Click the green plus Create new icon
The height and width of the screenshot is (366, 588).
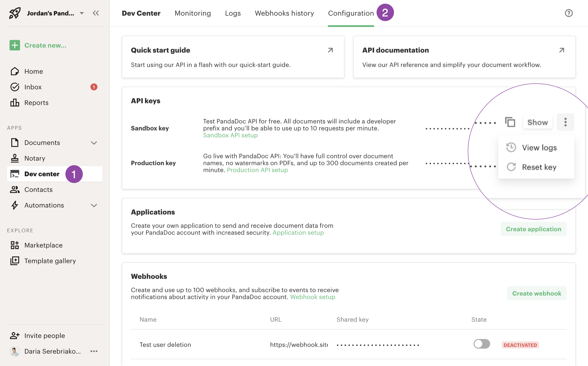click(15, 45)
